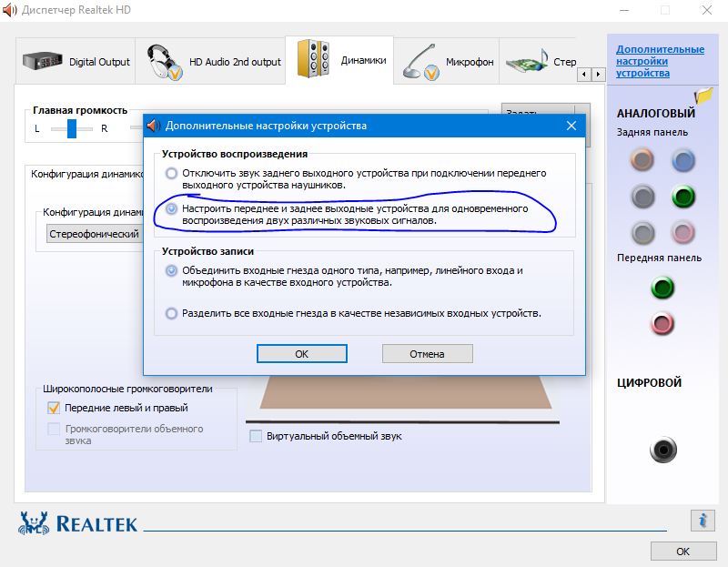Click the headphones icon on HD Audio tab

pyautogui.click(x=164, y=62)
